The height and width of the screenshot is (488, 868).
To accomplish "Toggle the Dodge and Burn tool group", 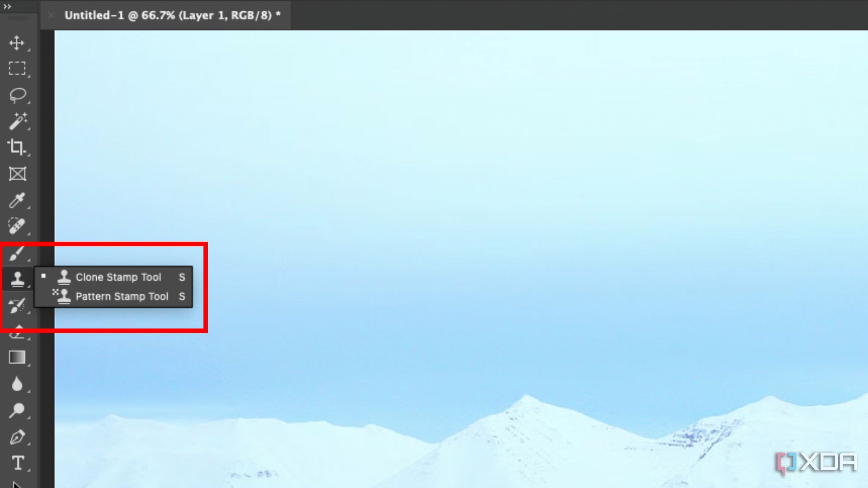I will (17, 411).
